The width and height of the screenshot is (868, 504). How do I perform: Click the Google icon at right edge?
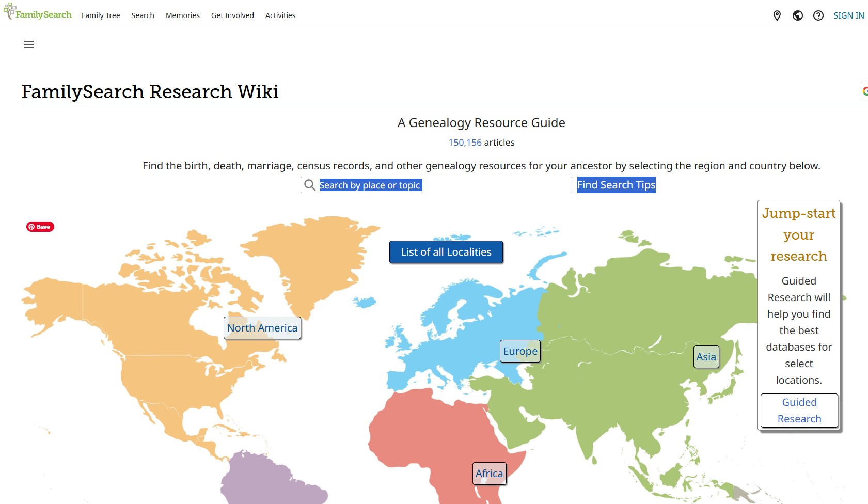tap(865, 91)
